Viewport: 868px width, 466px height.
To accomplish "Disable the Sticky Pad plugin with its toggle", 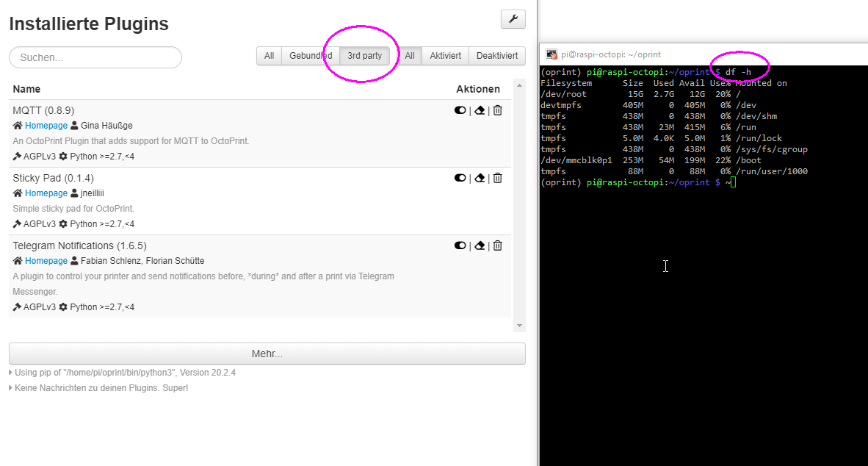I will pyautogui.click(x=460, y=177).
